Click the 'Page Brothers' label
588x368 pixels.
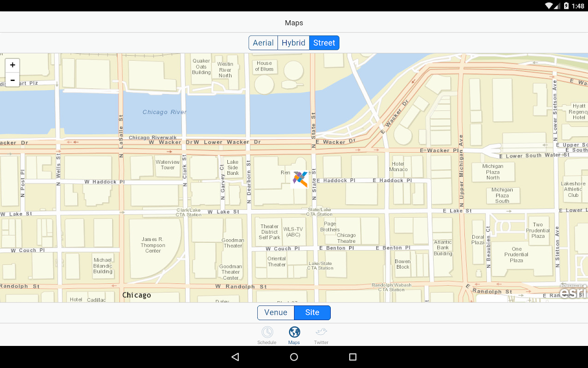coord(330,227)
